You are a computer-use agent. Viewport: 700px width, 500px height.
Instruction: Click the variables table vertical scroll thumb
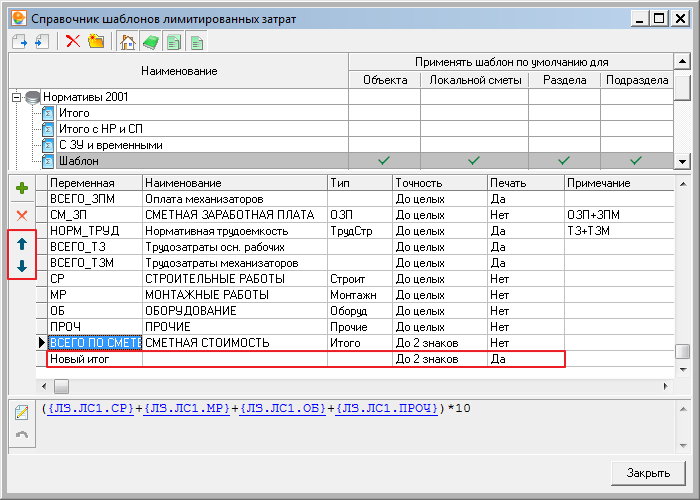point(683,351)
